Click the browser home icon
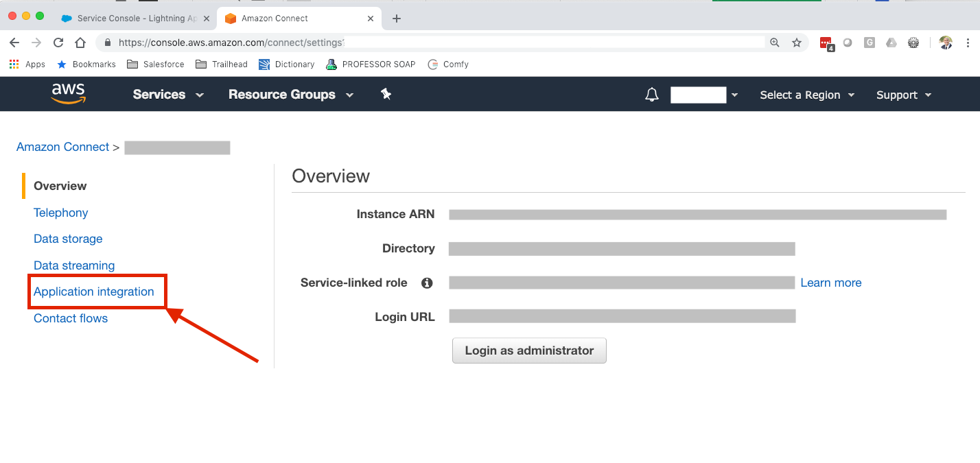980x463 pixels. (80, 43)
